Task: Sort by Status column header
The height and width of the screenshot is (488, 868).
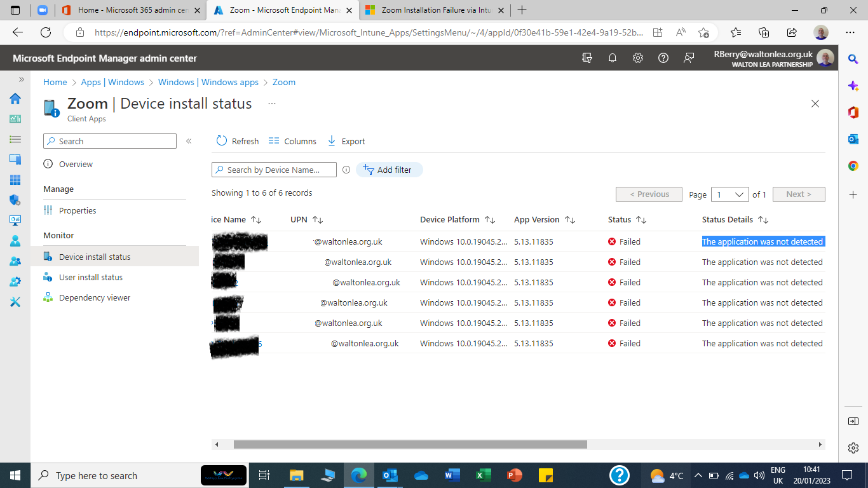Action: click(x=627, y=219)
